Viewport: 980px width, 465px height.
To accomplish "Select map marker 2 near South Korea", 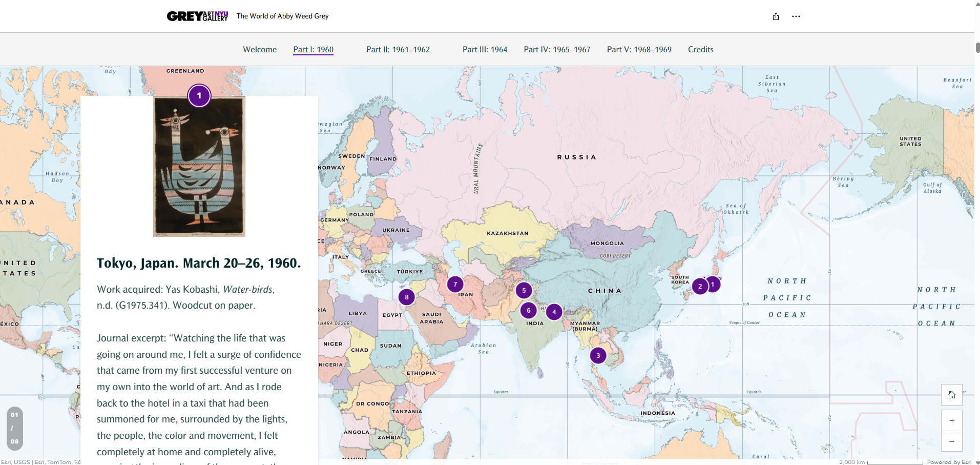I will (700, 286).
